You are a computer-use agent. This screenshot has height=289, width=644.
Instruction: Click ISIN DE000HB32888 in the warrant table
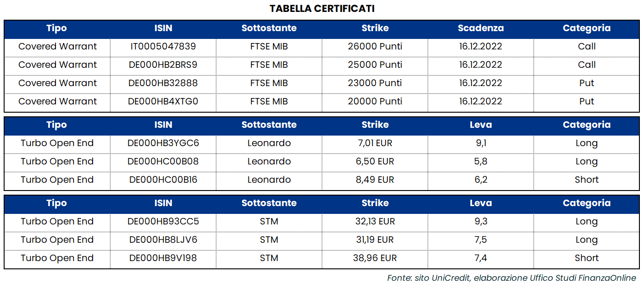(163, 83)
